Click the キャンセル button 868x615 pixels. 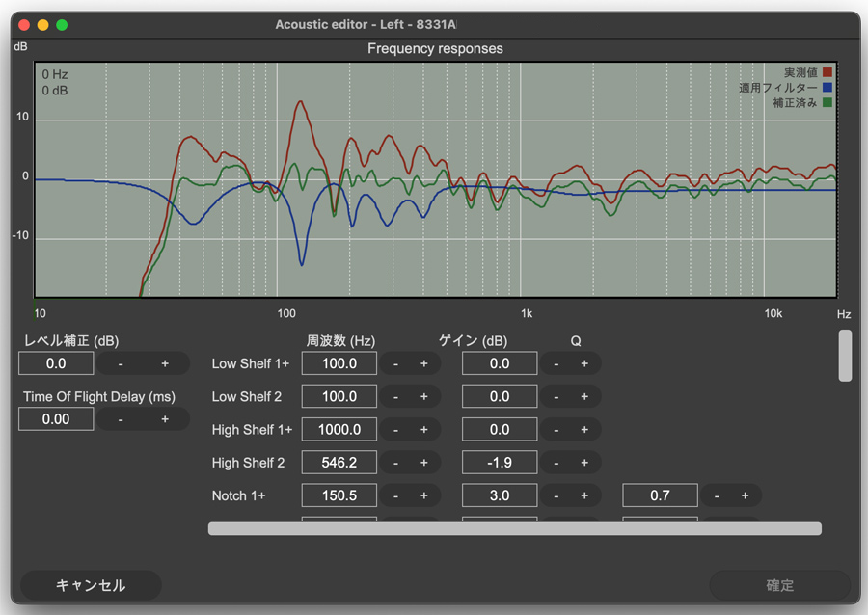click(x=91, y=585)
